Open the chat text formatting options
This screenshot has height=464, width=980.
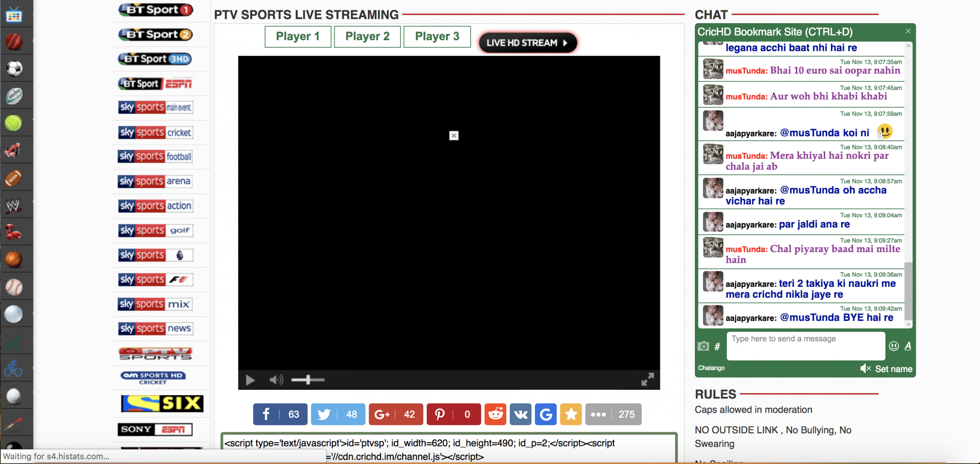coord(907,346)
